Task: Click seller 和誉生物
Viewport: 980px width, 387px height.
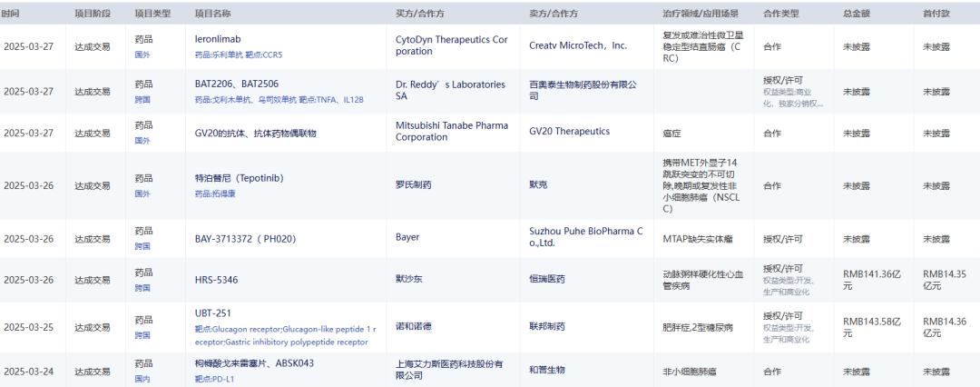Action: coord(547,371)
